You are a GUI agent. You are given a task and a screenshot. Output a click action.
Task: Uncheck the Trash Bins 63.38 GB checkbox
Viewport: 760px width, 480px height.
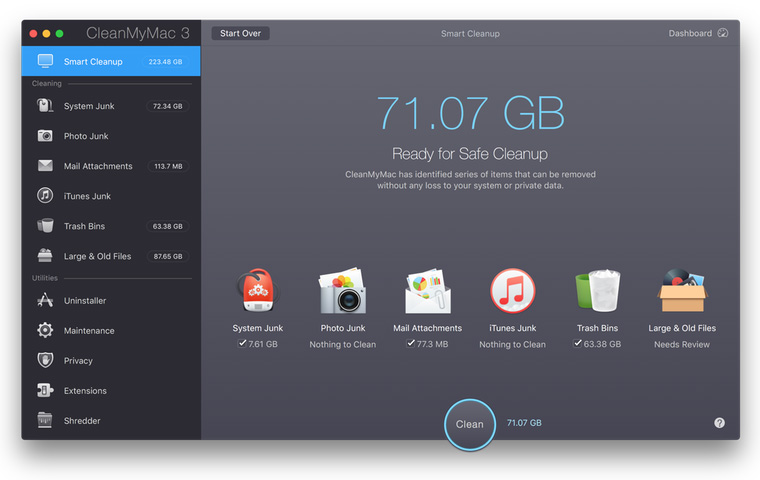pyautogui.click(x=577, y=343)
